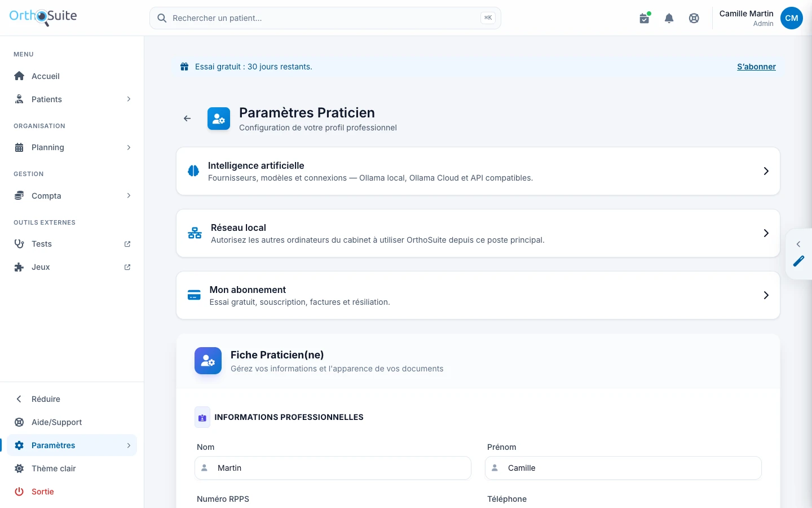This screenshot has height=508, width=812.
Task: Click the Prénom input field
Action: 623,468
